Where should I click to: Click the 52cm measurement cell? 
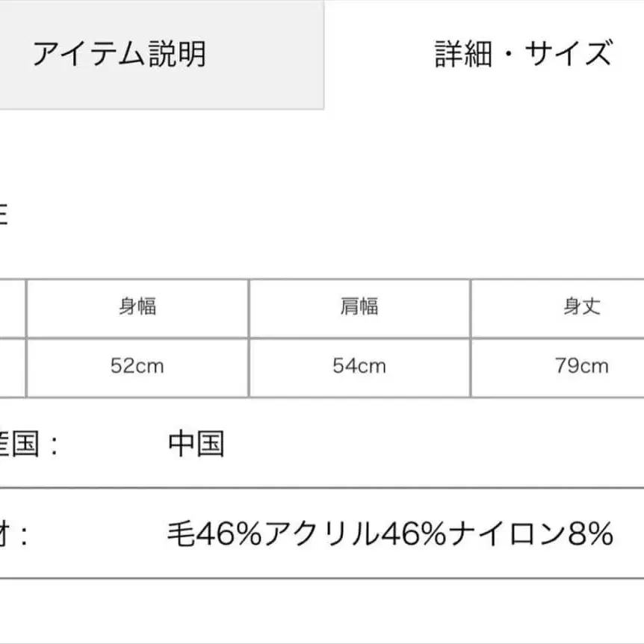[x=137, y=366]
